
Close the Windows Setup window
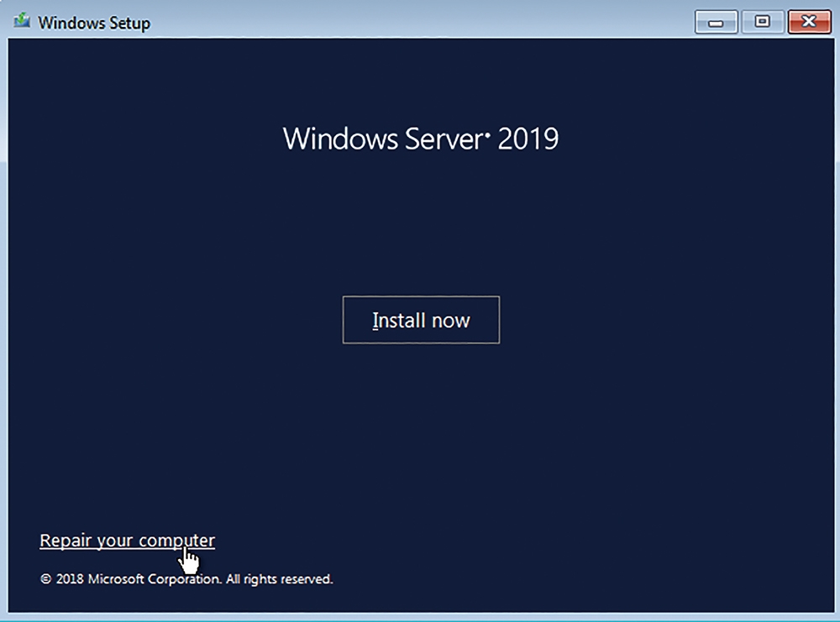click(809, 23)
